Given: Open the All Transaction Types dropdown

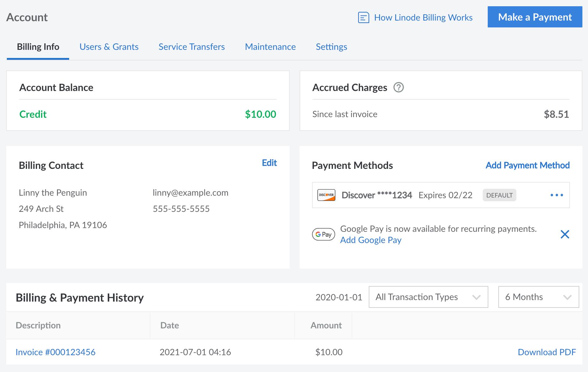Looking at the screenshot, I should 428,297.
